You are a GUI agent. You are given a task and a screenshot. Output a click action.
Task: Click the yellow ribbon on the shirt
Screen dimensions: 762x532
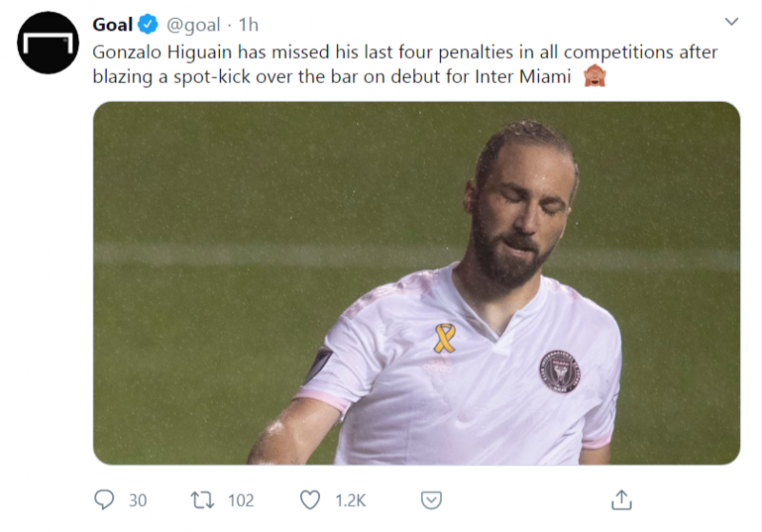pyautogui.click(x=444, y=338)
